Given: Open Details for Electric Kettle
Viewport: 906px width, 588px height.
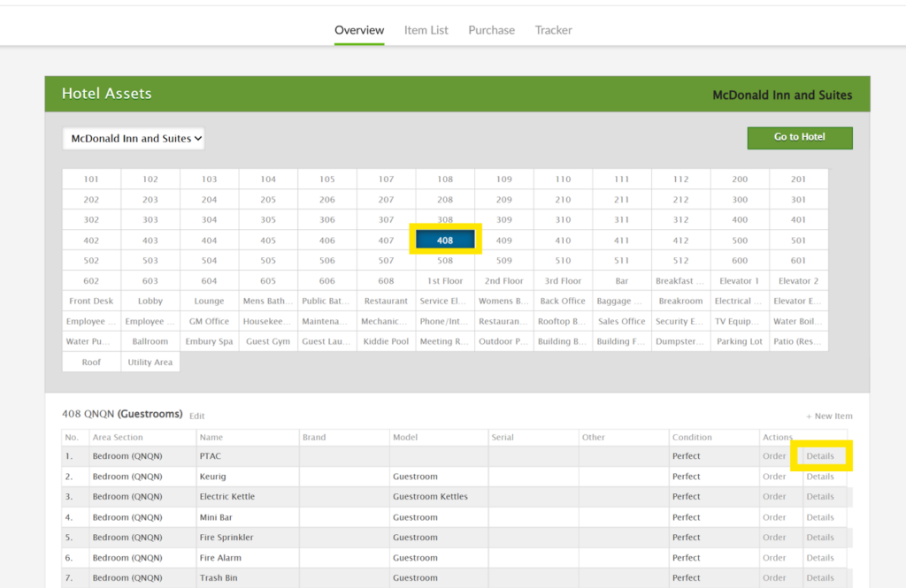Looking at the screenshot, I should 820,497.
